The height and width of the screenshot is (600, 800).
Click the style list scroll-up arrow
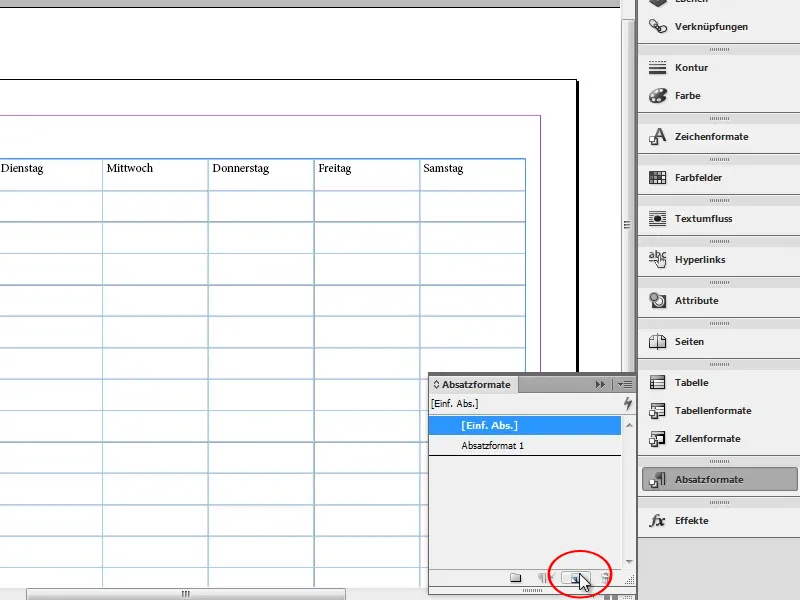[x=629, y=425]
